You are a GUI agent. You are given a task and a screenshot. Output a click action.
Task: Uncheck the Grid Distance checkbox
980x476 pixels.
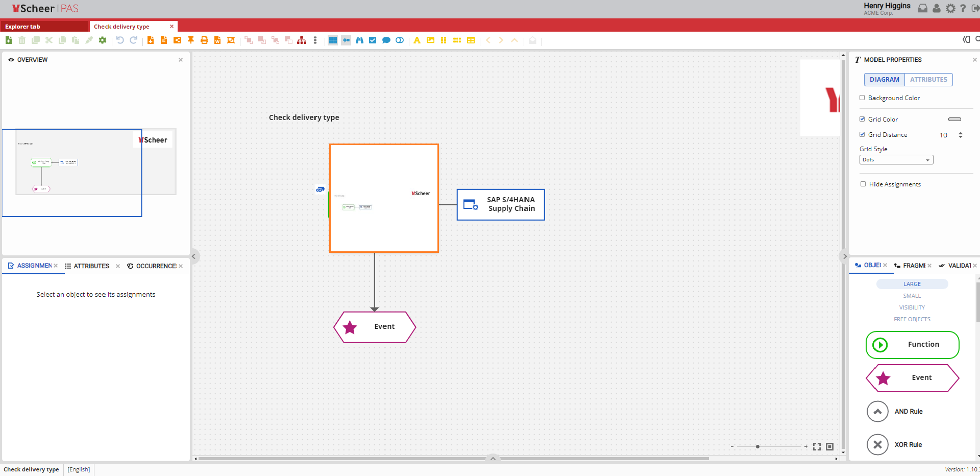click(862, 135)
